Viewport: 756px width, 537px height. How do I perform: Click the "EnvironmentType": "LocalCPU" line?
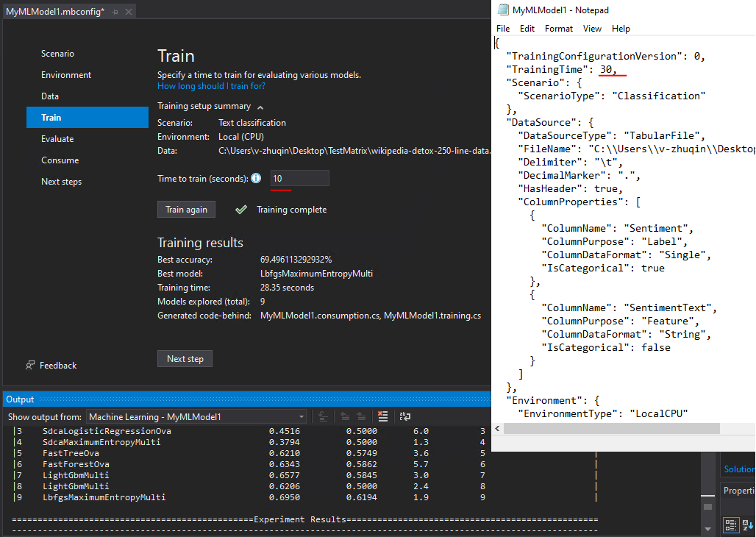click(x=602, y=413)
